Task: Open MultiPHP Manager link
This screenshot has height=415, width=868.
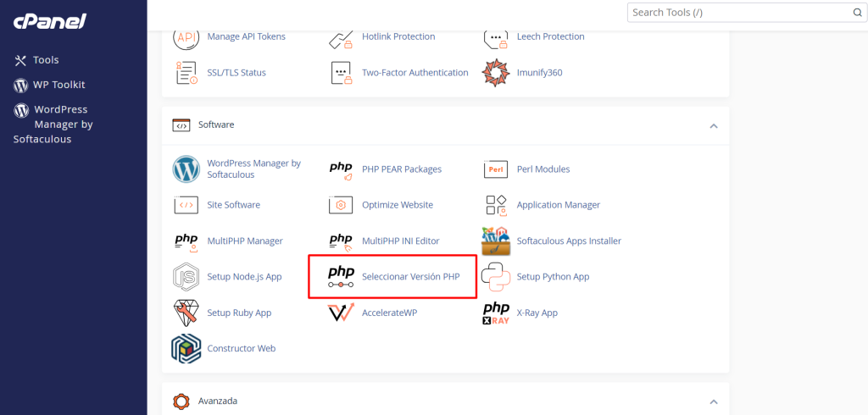Action: 245,241
